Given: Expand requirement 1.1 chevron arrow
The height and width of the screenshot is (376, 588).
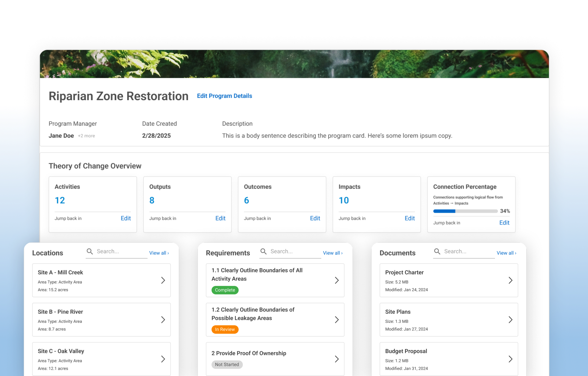Looking at the screenshot, I should point(337,280).
